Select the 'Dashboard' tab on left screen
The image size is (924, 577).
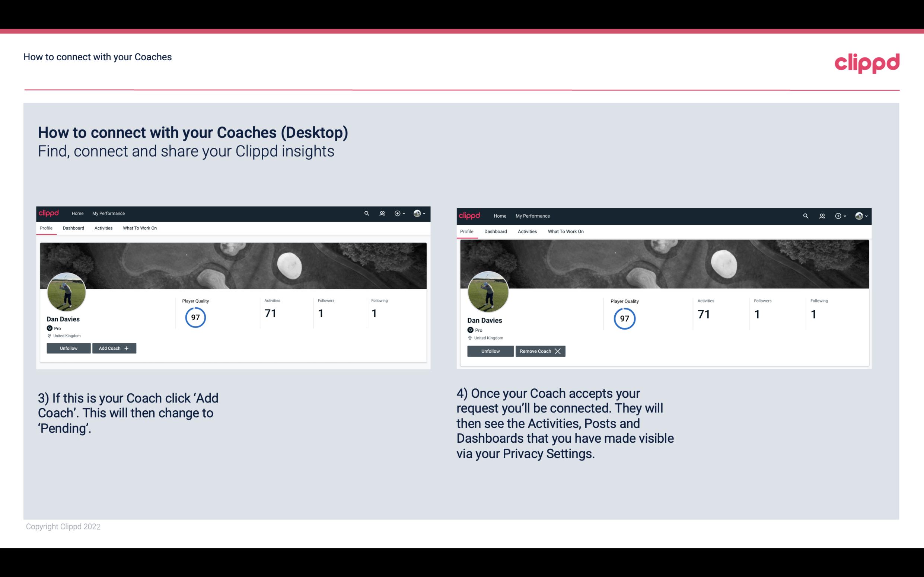pos(73,228)
